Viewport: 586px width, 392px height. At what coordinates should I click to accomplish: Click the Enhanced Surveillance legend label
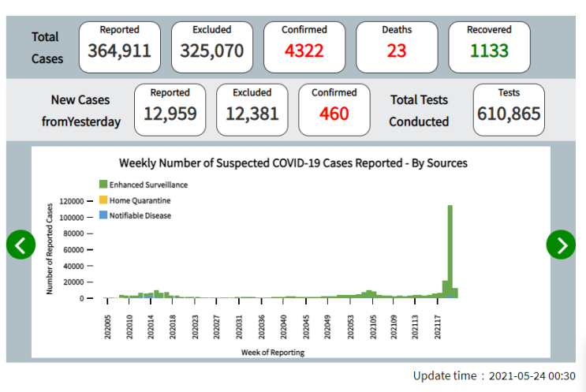[148, 185]
